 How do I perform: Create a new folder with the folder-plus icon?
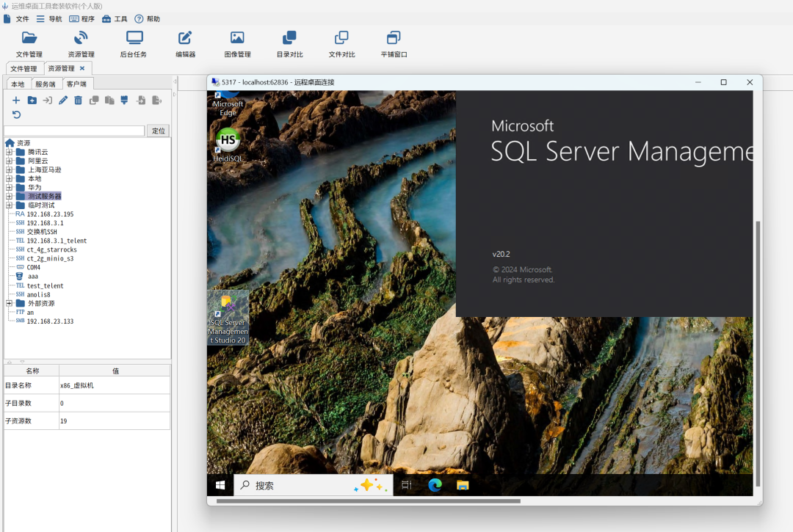click(x=32, y=100)
